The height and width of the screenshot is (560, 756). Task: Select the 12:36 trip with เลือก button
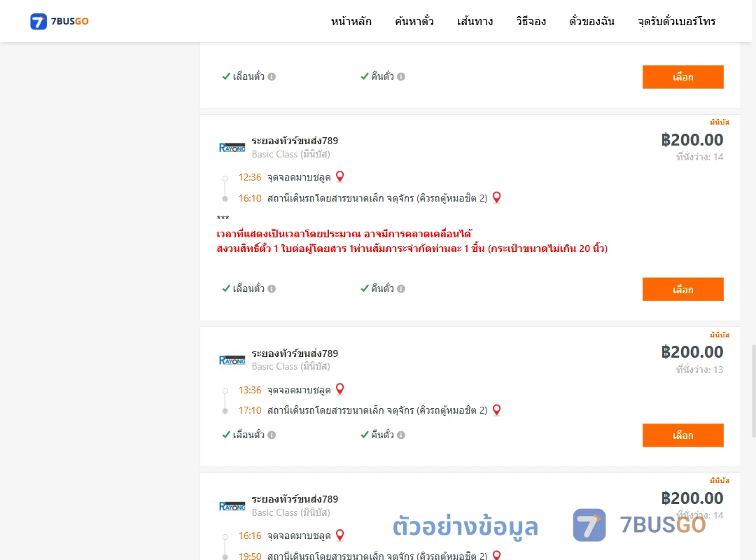pos(682,289)
